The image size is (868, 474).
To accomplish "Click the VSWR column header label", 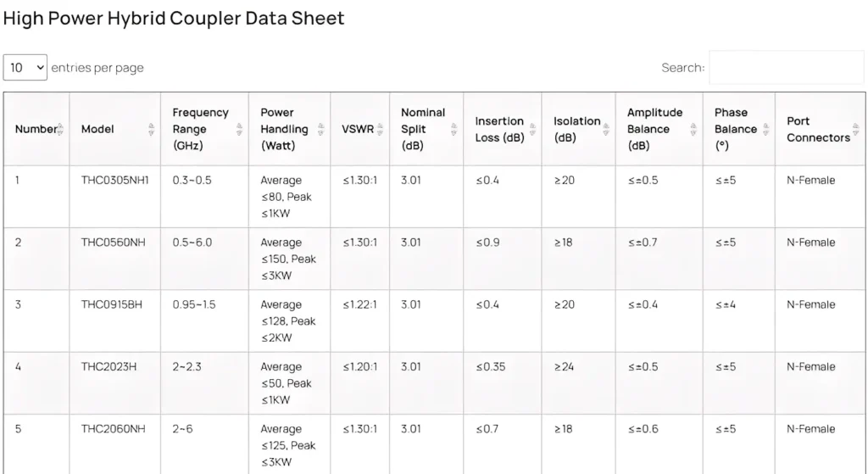I will click(356, 129).
